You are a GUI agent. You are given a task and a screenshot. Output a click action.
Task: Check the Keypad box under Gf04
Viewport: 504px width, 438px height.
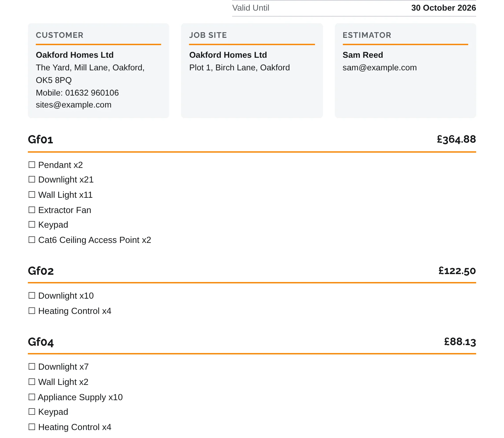coord(32,412)
